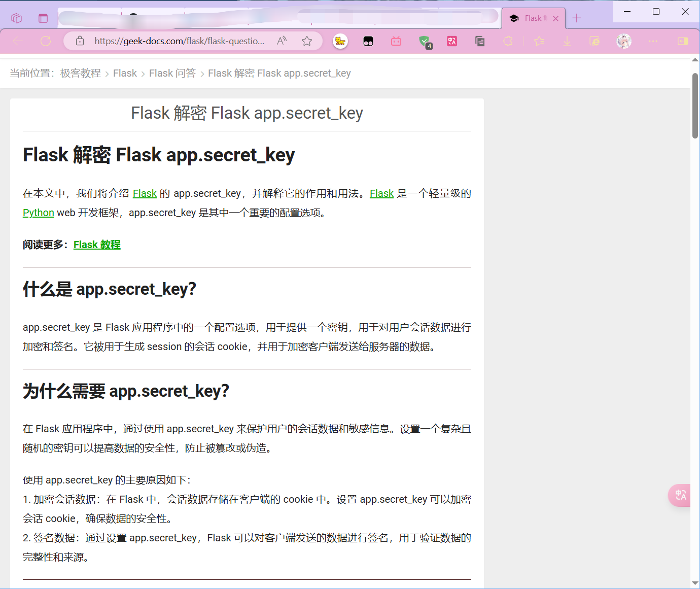Open the copy-pages extension icon
The height and width of the screenshot is (589, 700).
click(x=480, y=41)
